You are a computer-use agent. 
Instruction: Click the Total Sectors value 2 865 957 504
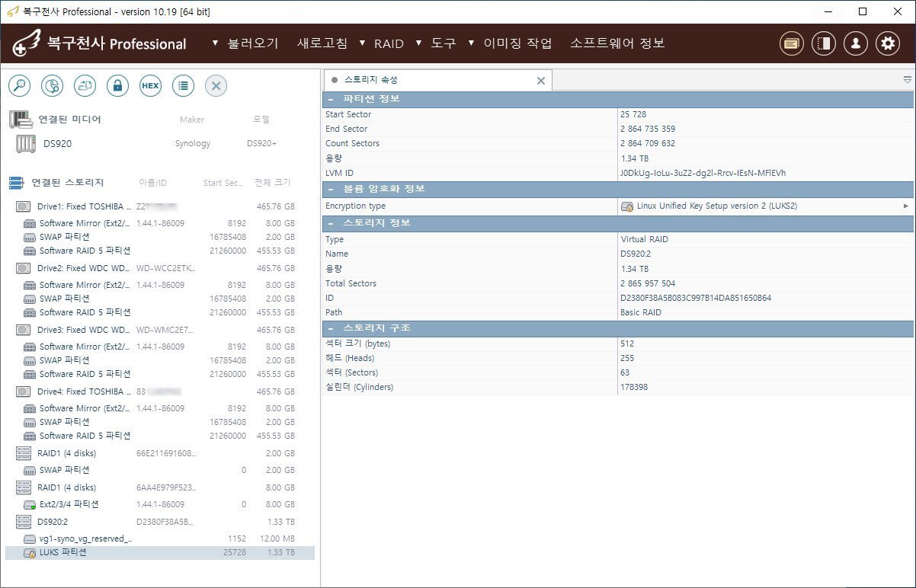click(648, 283)
